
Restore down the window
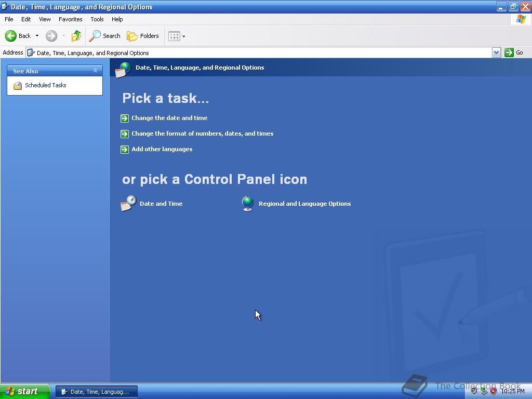point(513,6)
